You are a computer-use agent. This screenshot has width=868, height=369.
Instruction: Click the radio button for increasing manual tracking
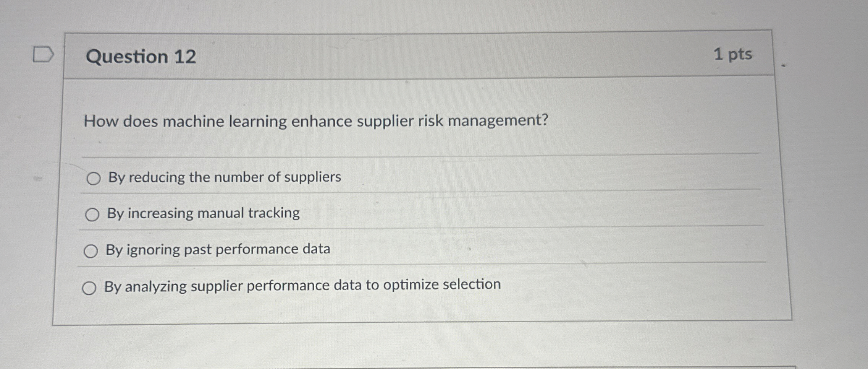coord(92,214)
